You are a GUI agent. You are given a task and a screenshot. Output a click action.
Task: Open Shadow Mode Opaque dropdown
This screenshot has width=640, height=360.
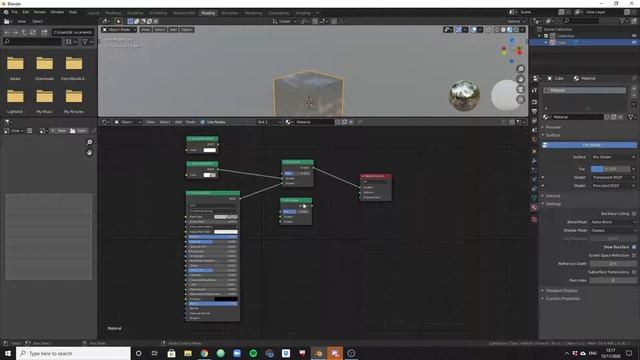613,230
